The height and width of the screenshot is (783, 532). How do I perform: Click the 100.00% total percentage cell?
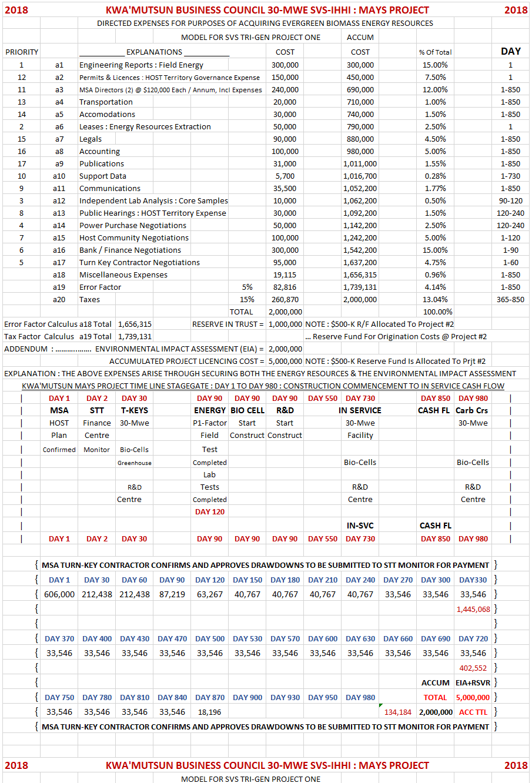point(438,312)
